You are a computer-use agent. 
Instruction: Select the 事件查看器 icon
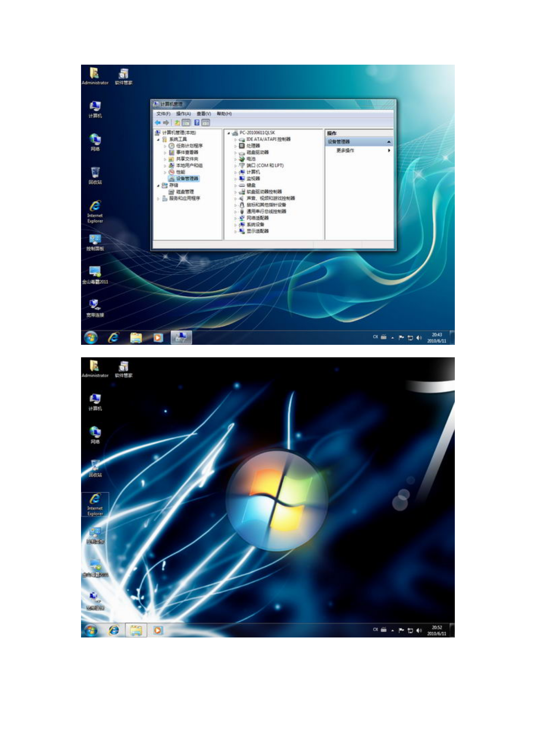(171, 152)
